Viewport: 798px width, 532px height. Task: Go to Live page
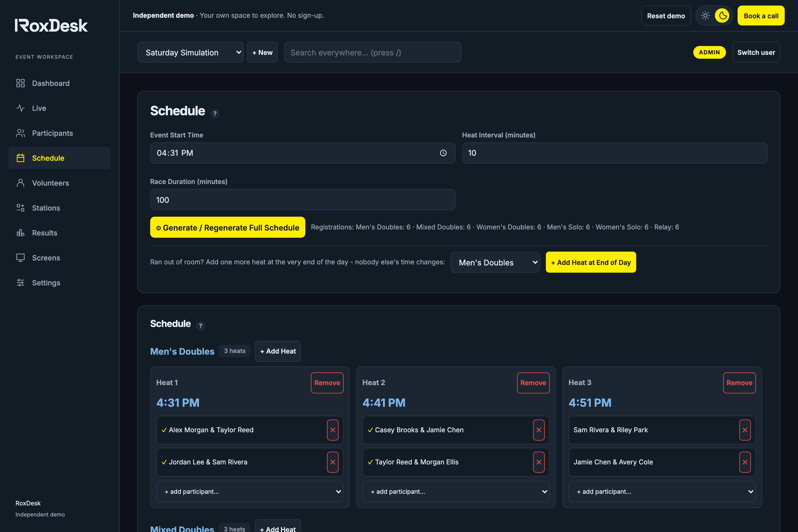pyautogui.click(x=60, y=108)
